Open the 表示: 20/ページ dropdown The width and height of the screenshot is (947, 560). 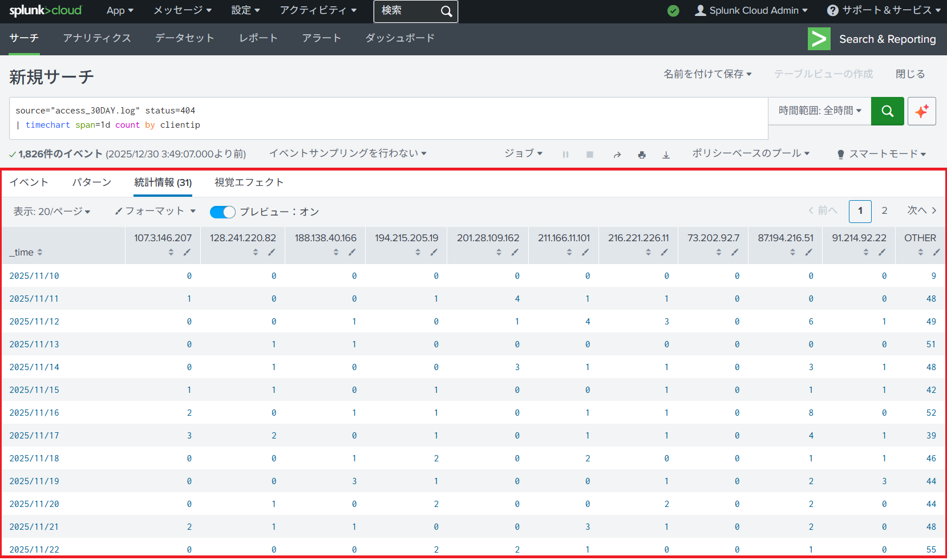click(x=52, y=212)
